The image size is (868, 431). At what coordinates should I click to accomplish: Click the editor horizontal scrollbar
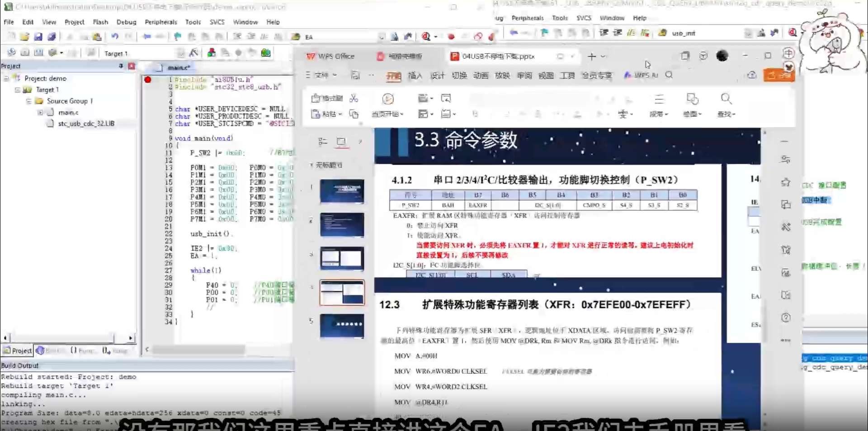[x=199, y=350]
